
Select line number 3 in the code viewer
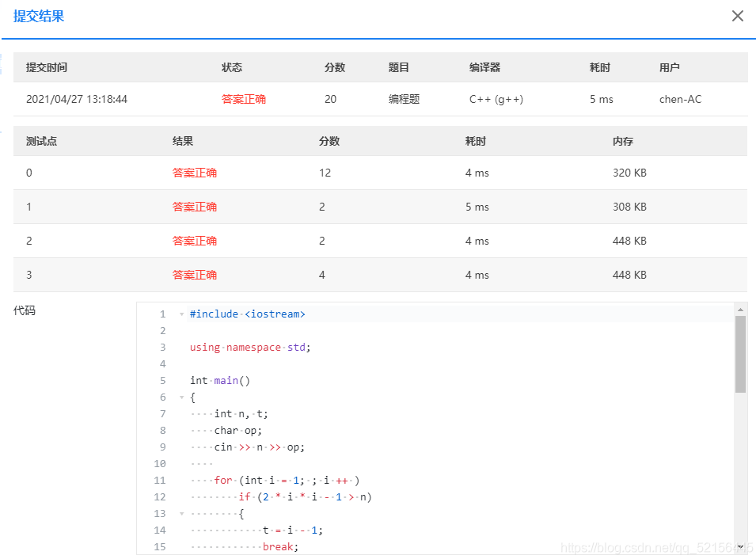click(162, 347)
